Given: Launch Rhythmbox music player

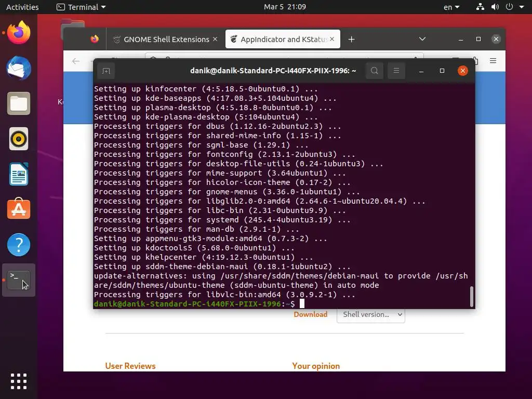Looking at the screenshot, I should (x=19, y=139).
